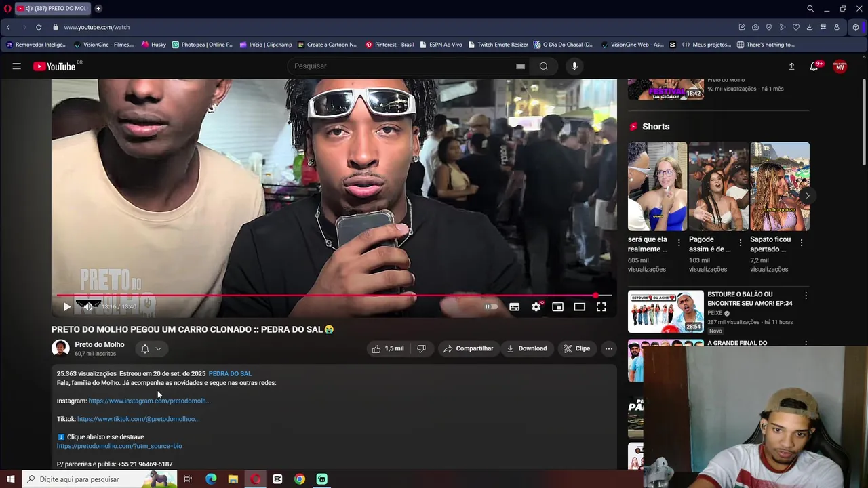This screenshot has width=868, height=488.
Task: Open the YouTube notifications bell
Action: (814, 66)
